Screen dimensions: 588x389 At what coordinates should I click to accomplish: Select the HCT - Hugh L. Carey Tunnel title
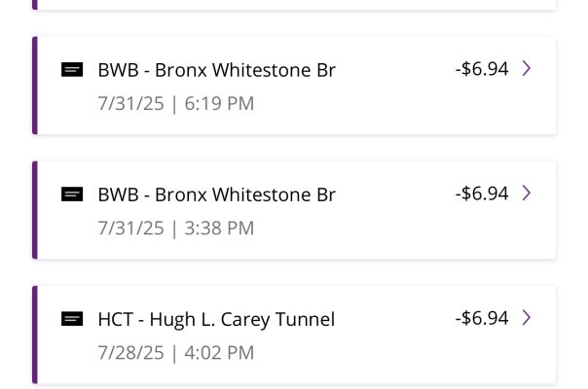216,319
